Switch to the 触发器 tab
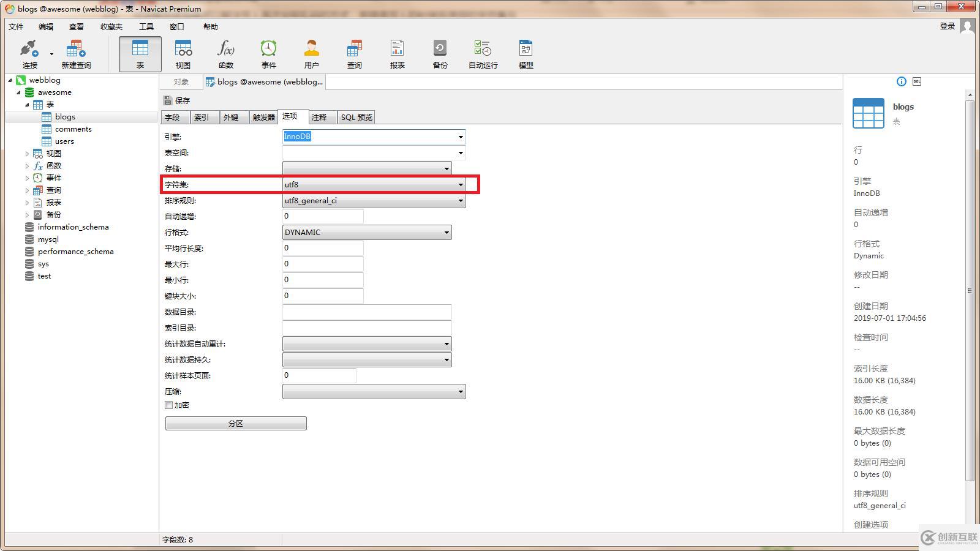 click(x=263, y=117)
